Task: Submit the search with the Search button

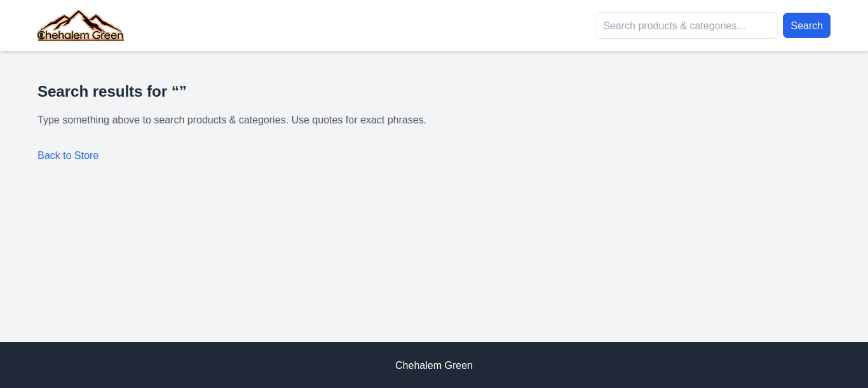Action: (x=806, y=25)
